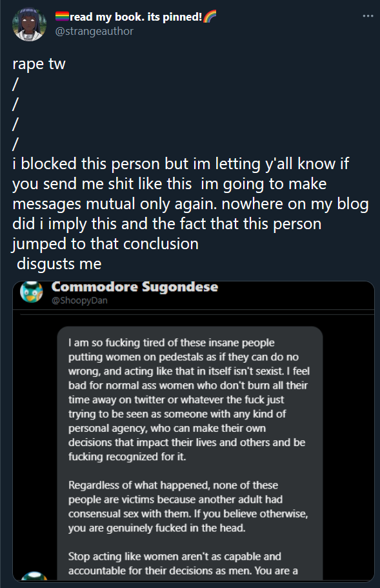Click the 'rape tw' warning line
The image size is (380, 588).
click(39, 64)
